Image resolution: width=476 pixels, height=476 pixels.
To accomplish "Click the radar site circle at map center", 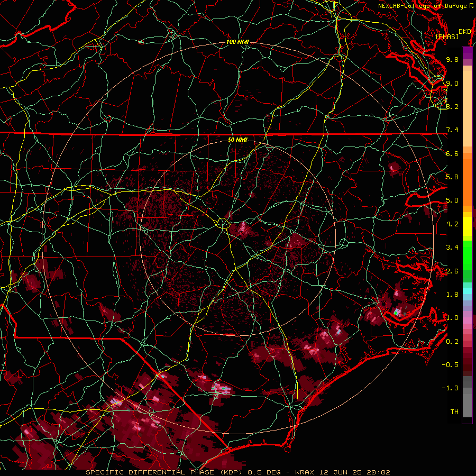I will tap(223, 223).
